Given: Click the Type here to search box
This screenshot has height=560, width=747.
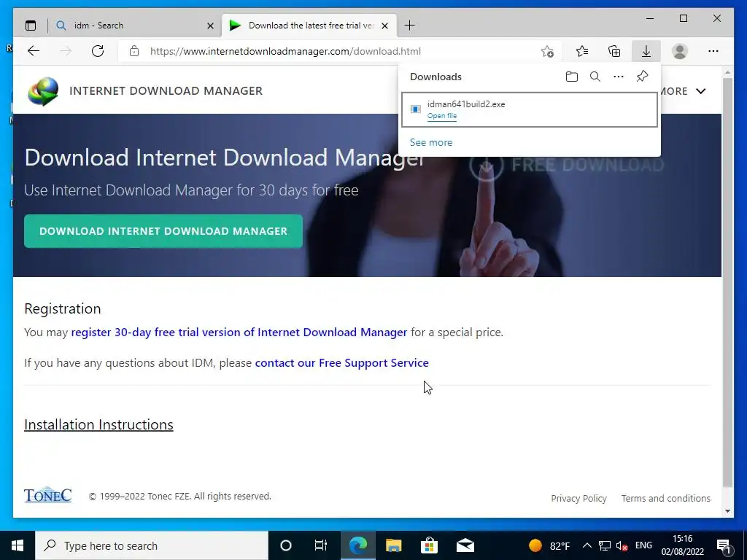Looking at the screenshot, I should click(152, 545).
